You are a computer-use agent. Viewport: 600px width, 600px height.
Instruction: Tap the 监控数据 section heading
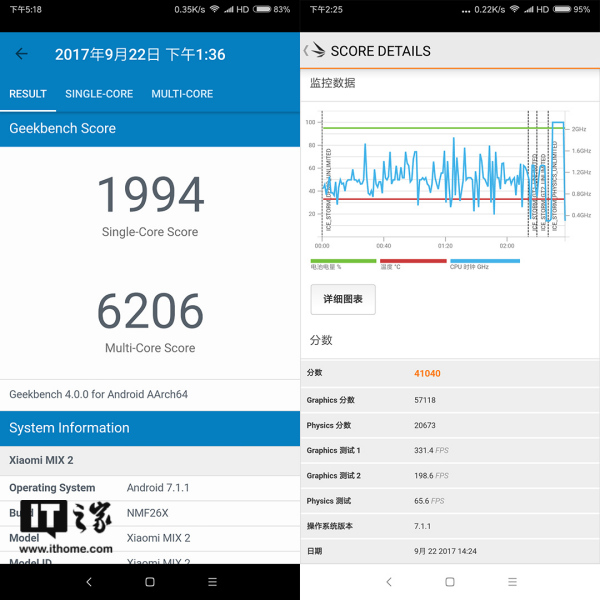pyautogui.click(x=333, y=83)
